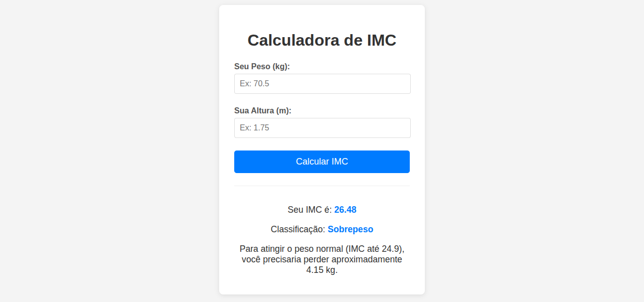The width and height of the screenshot is (644, 302).
Task: Click the Sobrepeso classification text
Action: tap(350, 229)
